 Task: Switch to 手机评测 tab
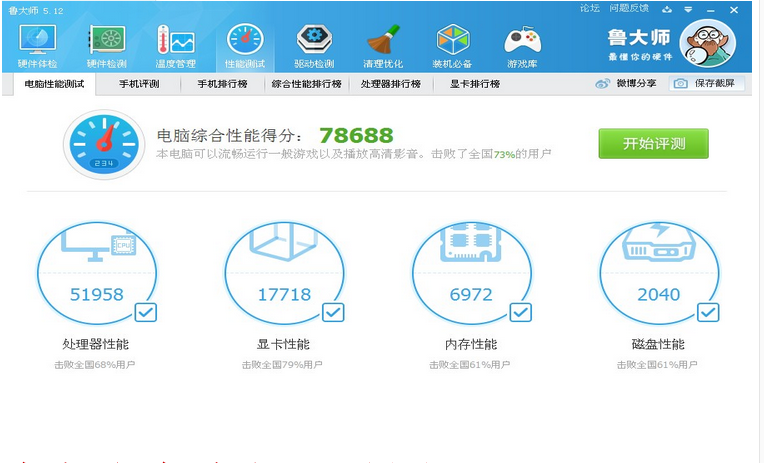coord(139,84)
